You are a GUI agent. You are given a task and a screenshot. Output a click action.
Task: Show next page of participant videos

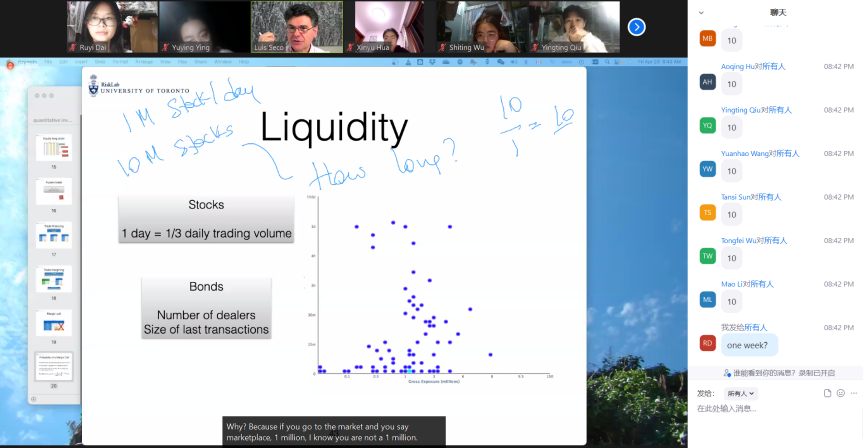point(636,27)
